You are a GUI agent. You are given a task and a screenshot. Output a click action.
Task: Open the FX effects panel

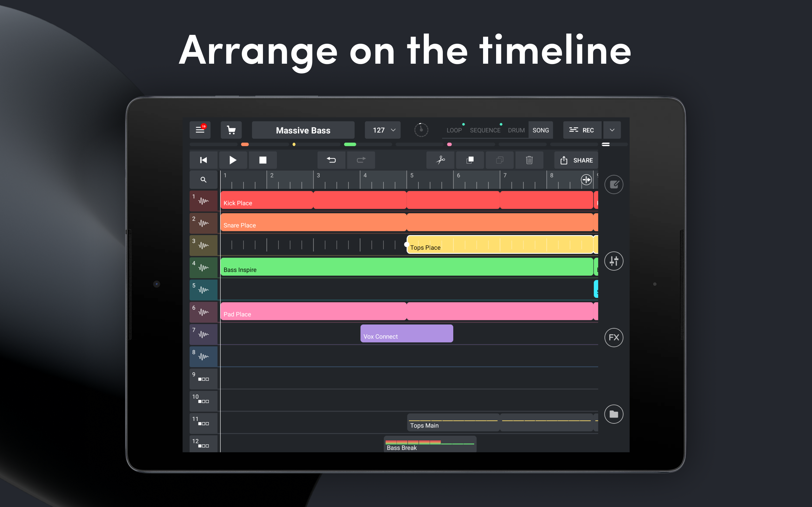614,337
